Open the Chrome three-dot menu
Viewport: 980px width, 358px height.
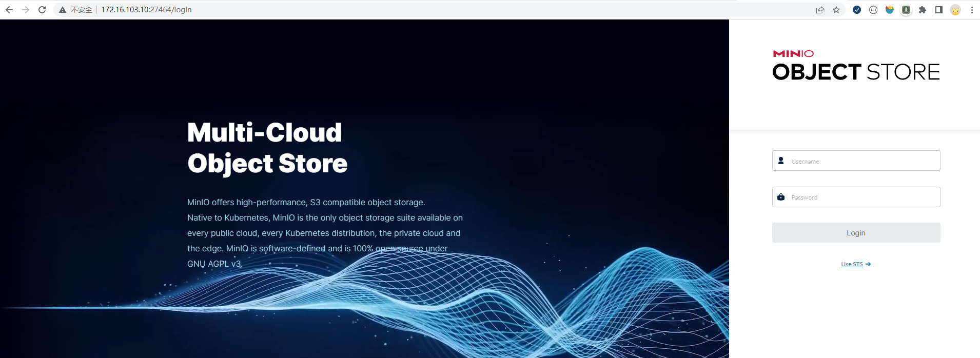coord(972,10)
